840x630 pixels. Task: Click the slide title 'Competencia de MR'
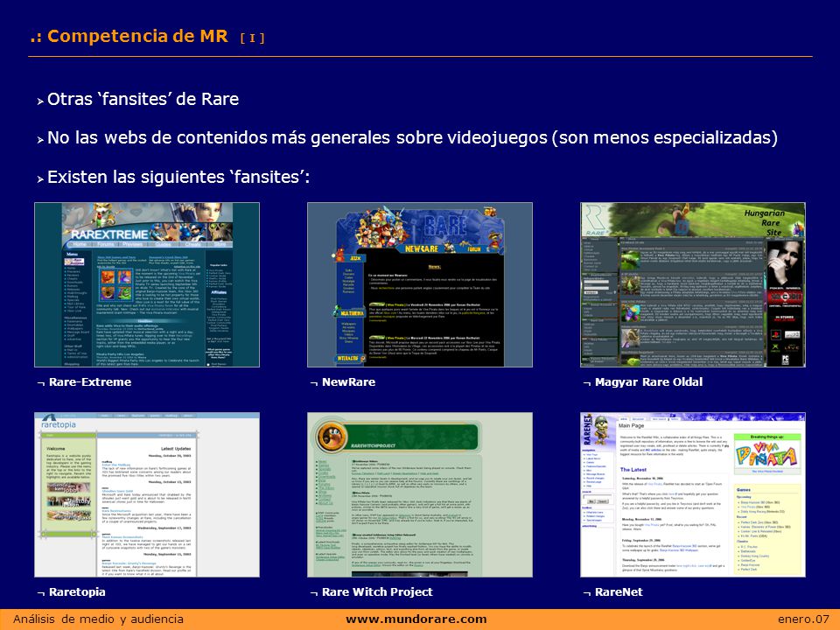pos(137,37)
